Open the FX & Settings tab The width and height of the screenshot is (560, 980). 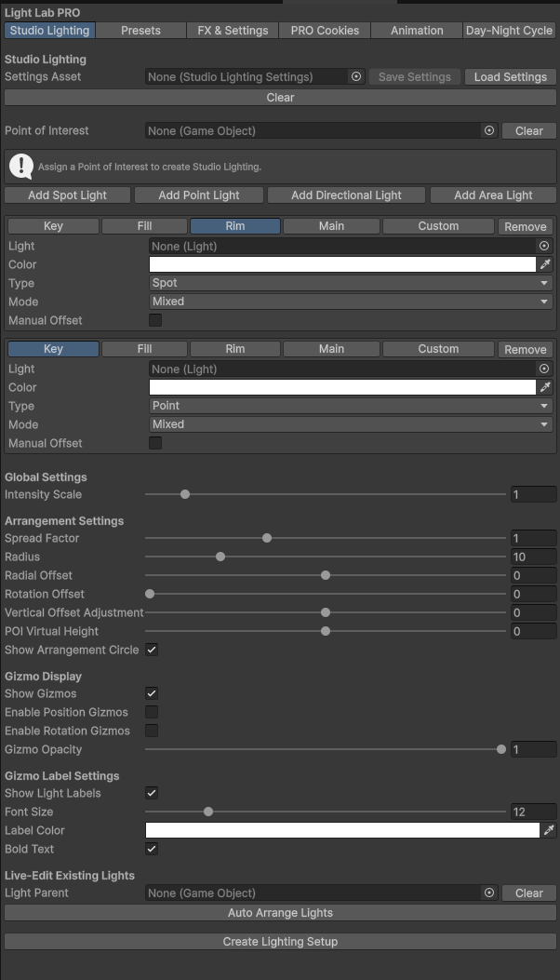pyautogui.click(x=233, y=30)
